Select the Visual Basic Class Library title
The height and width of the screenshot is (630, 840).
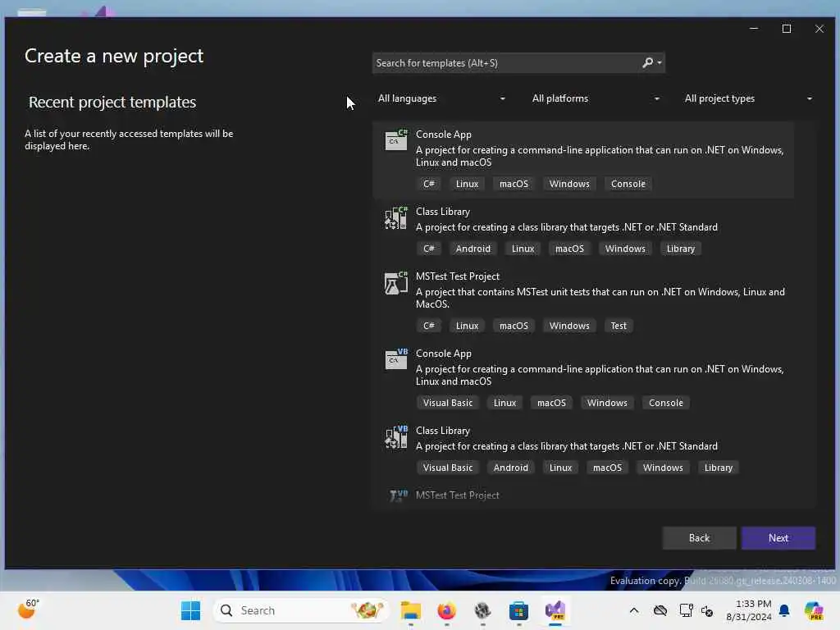pos(442,431)
